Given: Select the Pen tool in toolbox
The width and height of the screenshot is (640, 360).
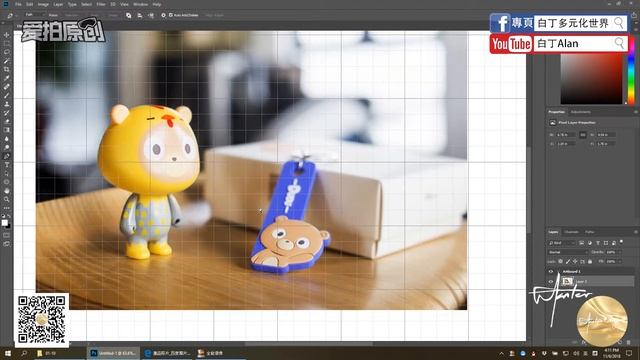Looking at the screenshot, I should click(7, 156).
